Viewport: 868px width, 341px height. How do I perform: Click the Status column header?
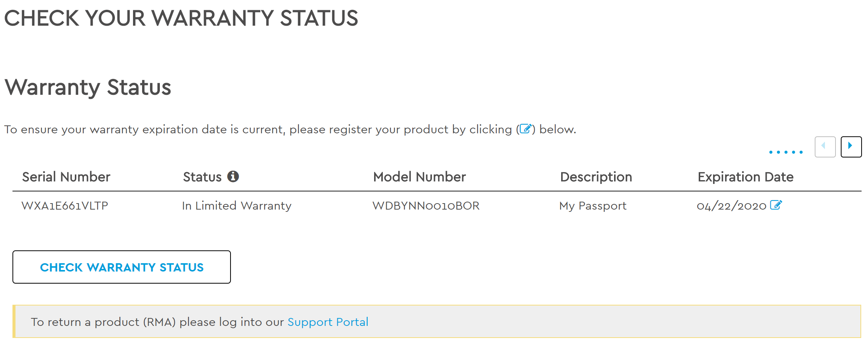click(202, 177)
